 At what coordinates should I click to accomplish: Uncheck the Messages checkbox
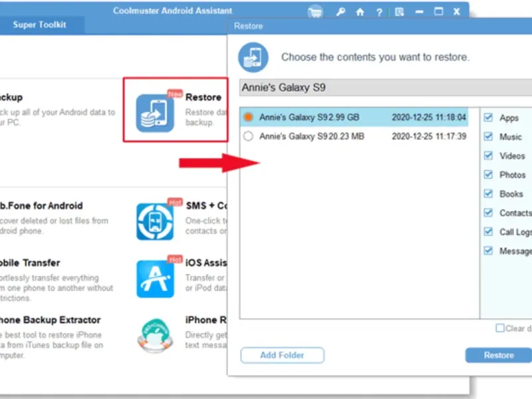[x=488, y=251]
